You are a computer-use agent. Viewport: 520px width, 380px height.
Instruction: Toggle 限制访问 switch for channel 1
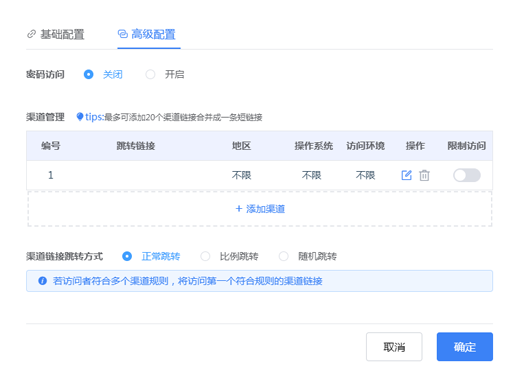pyautogui.click(x=467, y=175)
